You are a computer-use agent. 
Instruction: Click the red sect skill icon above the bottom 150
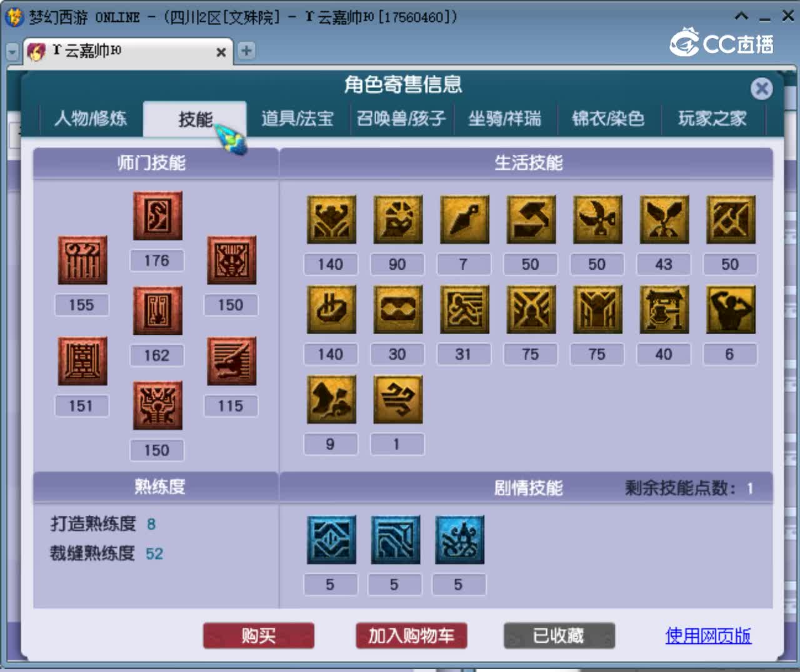(x=157, y=405)
